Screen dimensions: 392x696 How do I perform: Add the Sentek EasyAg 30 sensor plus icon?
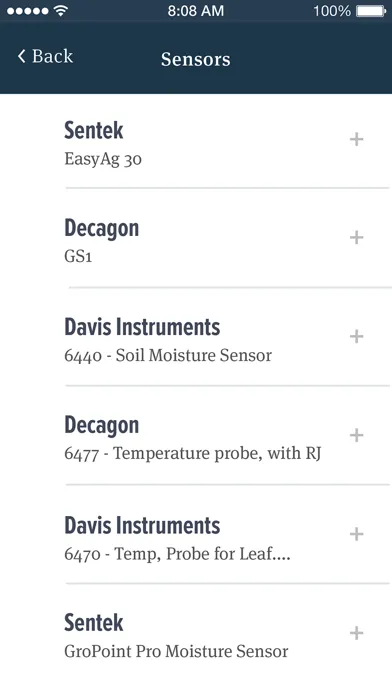(x=356, y=139)
